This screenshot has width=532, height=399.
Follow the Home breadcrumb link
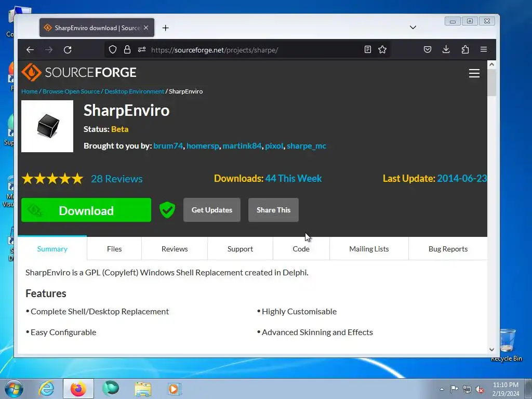pyautogui.click(x=30, y=91)
